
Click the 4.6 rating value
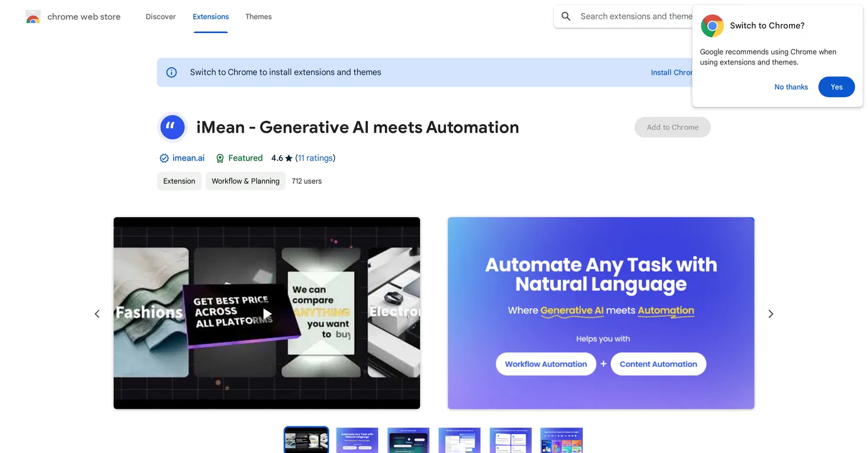[277, 158]
